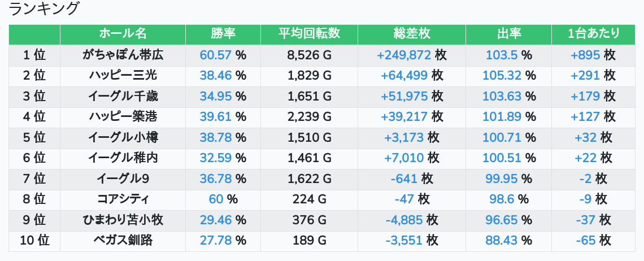Select the イーグル稚内 hall name
The width and height of the screenshot is (644, 261).
coord(123,158)
